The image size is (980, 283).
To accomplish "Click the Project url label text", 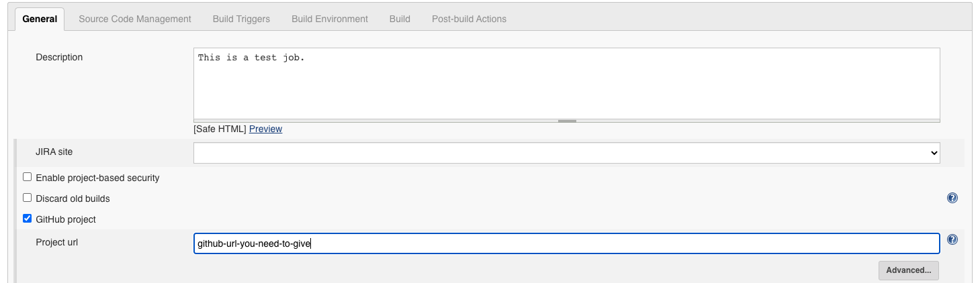I will (x=56, y=242).
